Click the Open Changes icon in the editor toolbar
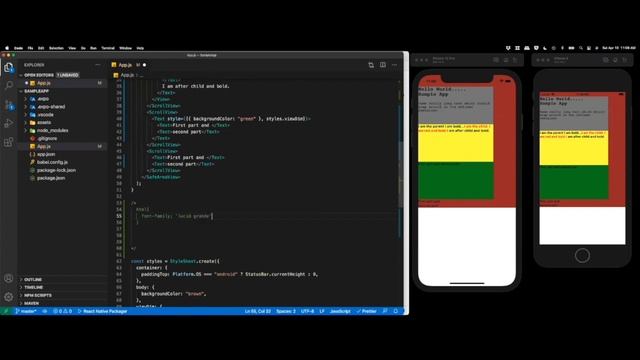 [x=371, y=65]
